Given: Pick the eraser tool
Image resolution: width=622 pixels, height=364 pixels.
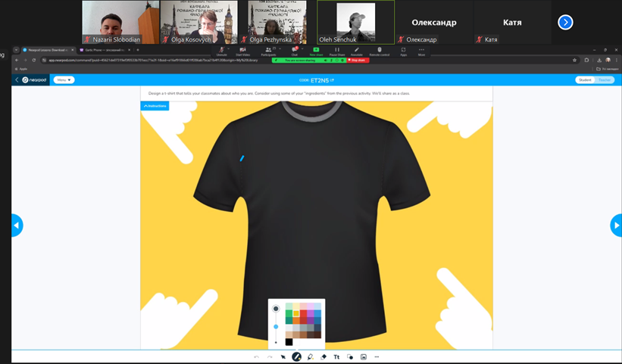Looking at the screenshot, I should (324, 357).
